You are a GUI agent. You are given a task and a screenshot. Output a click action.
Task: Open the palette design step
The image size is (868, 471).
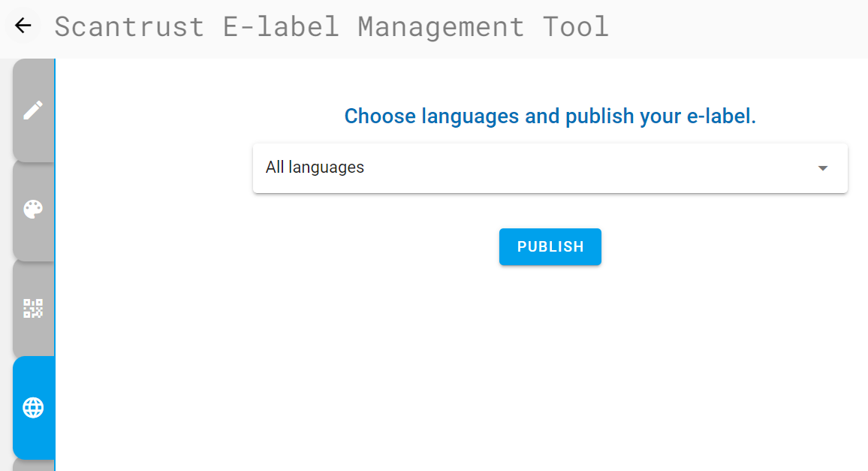pyautogui.click(x=33, y=210)
